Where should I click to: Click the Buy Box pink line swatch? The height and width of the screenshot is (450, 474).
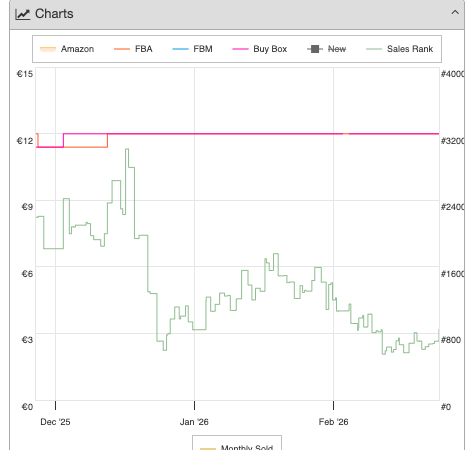[240, 49]
